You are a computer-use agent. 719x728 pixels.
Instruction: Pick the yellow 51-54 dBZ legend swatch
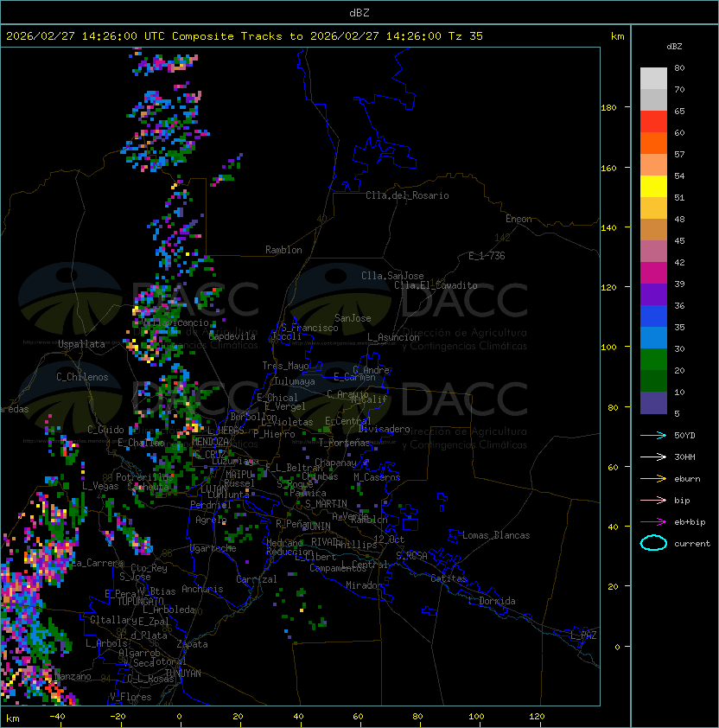tap(653, 186)
